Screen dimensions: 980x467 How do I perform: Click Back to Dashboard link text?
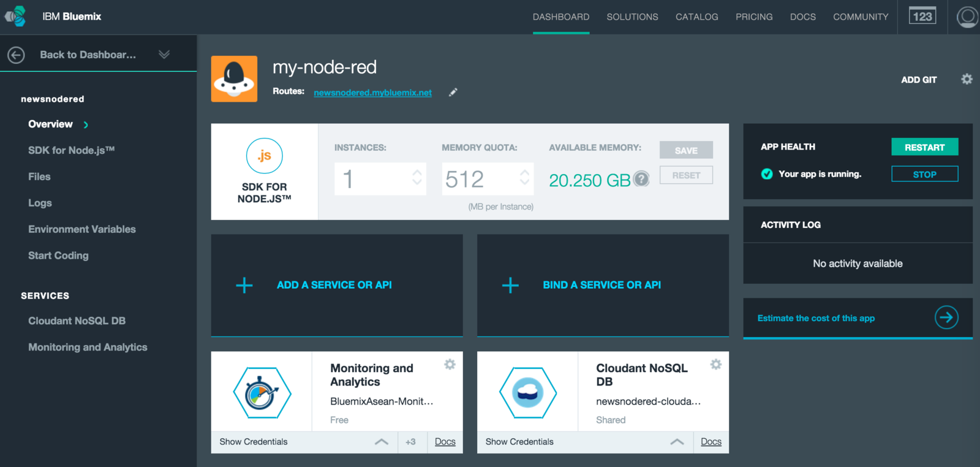(88, 55)
